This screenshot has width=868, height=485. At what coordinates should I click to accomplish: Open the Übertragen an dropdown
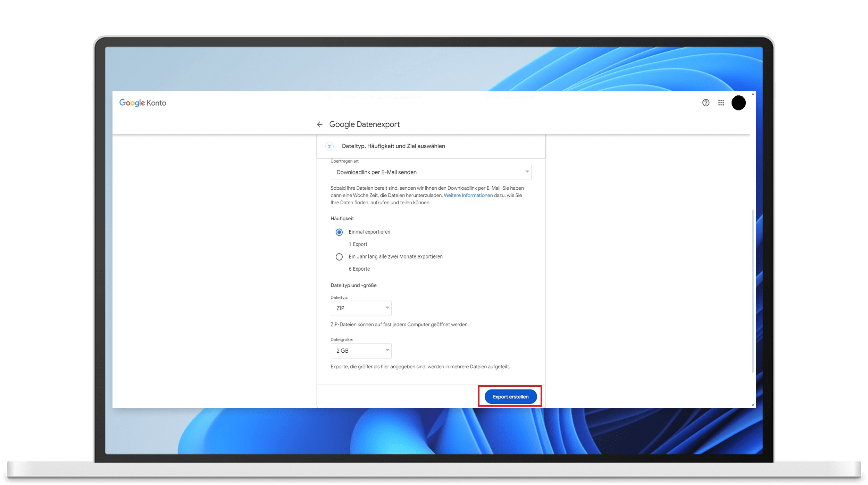click(431, 172)
